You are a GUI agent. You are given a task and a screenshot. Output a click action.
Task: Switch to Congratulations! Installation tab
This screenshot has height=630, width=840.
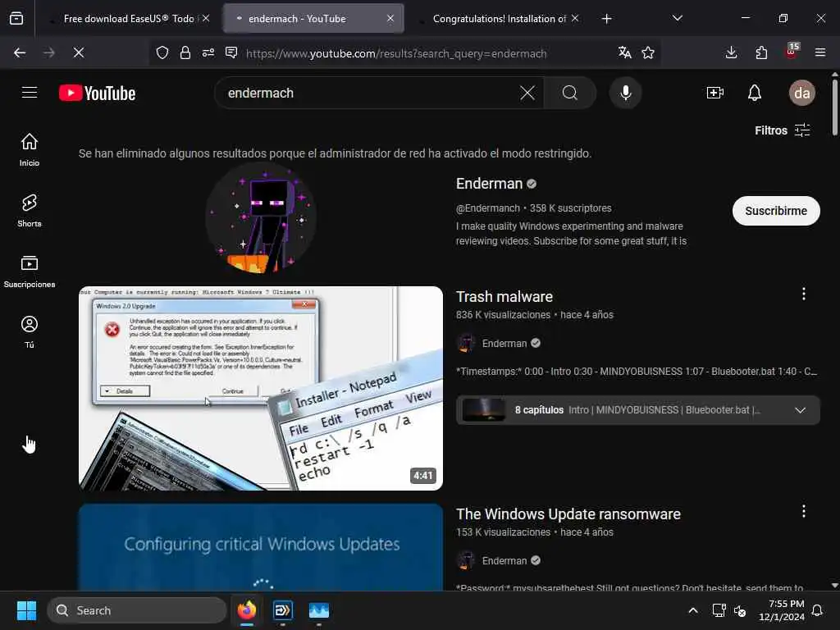[x=498, y=19]
